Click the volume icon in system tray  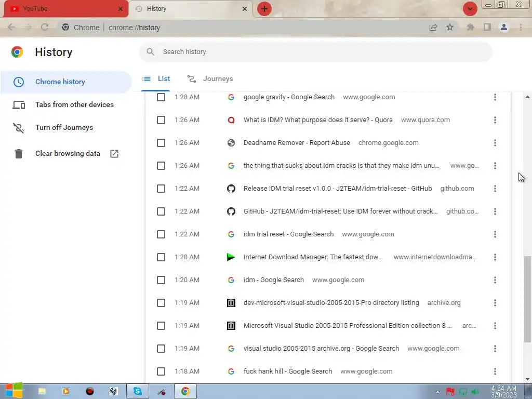tap(475, 392)
